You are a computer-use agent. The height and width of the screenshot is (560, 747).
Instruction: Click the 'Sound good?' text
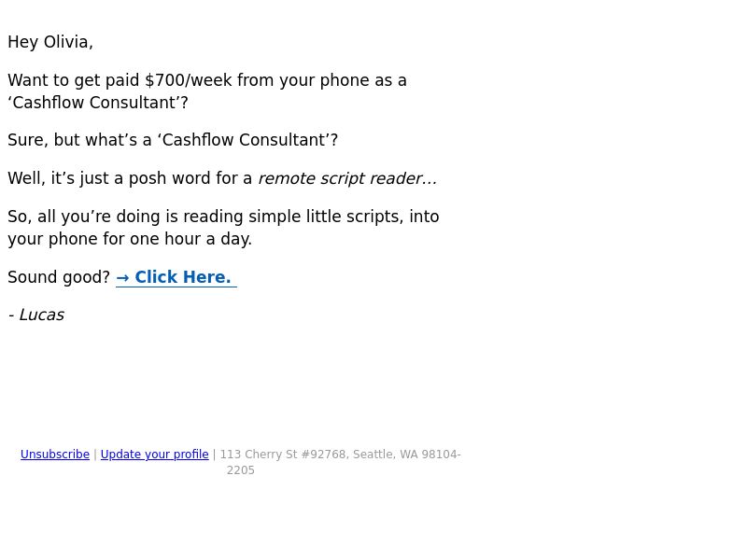point(59,277)
